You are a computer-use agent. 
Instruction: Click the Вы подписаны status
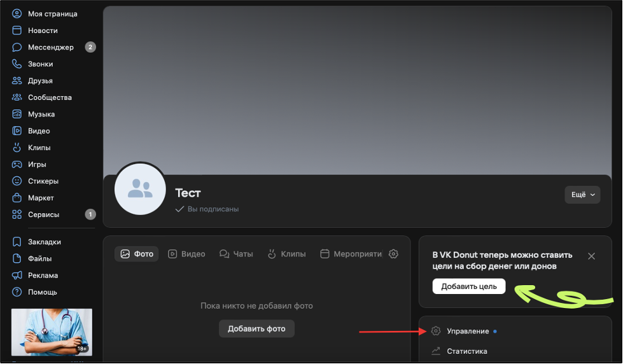pos(207,209)
